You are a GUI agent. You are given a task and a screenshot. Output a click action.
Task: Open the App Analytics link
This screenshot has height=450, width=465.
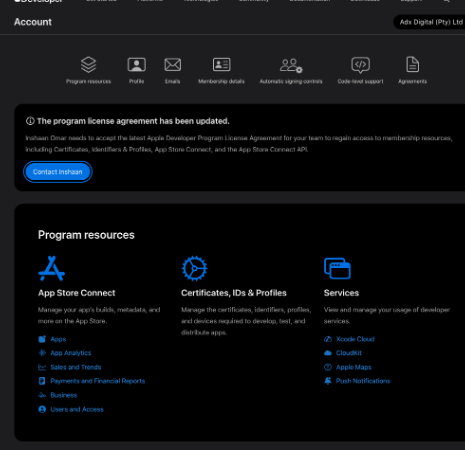click(71, 353)
